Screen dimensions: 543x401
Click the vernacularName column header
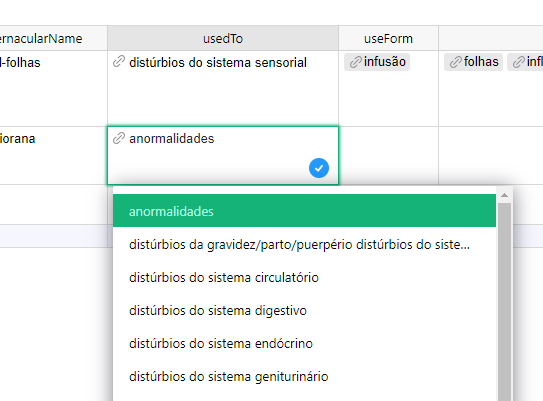click(53, 38)
